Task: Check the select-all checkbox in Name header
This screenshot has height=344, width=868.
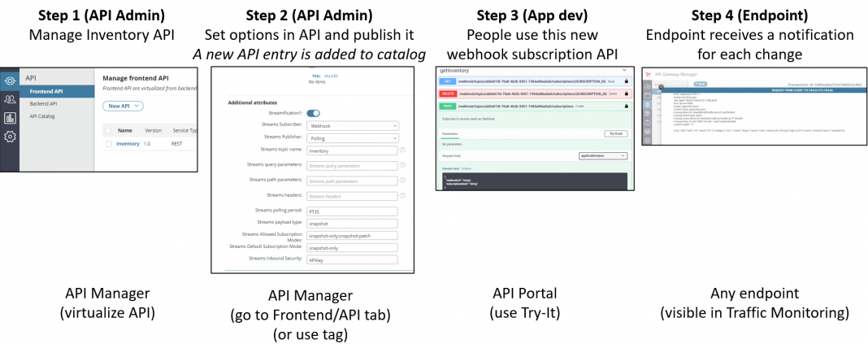Action: click(108, 130)
